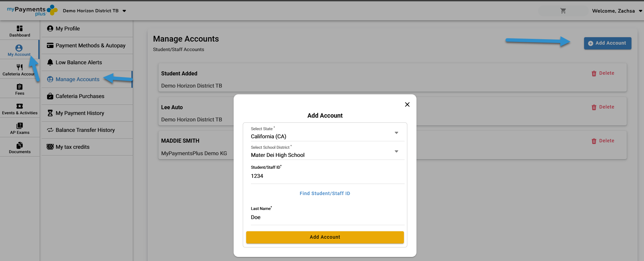The width and height of the screenshot is (644, 261).
Task: Close the Add Account dialog
Action: (407, 104)
